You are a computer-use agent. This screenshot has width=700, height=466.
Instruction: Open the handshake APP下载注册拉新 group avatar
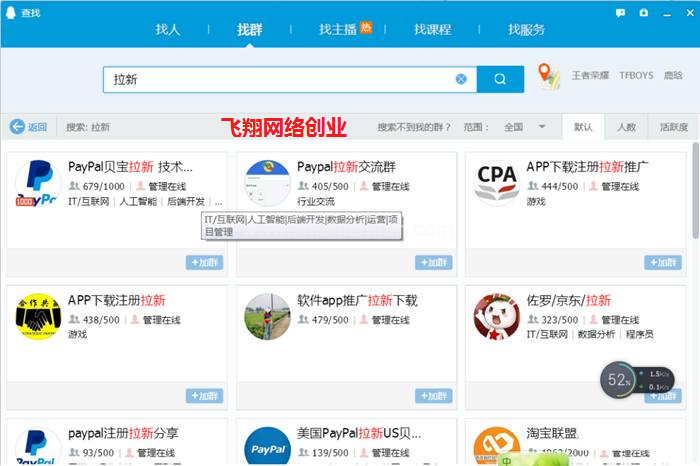[38, 316]
